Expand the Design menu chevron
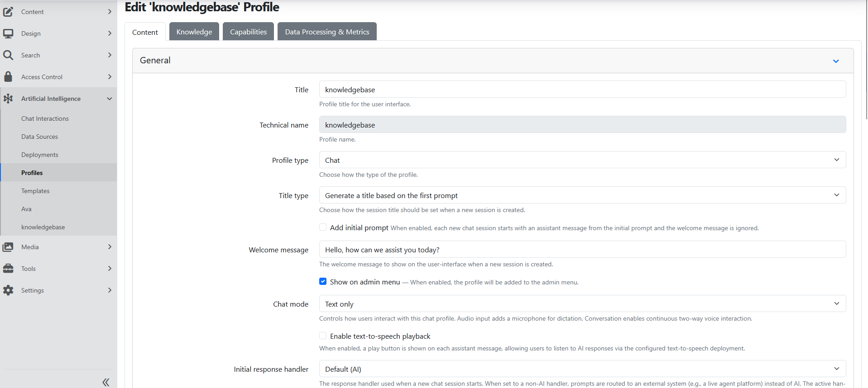This screenshot has height=388, width=868. (x=110, y=33)
